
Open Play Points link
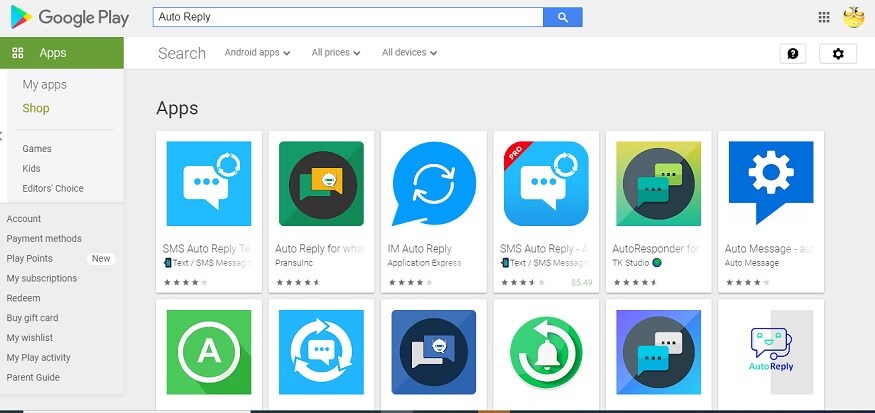point(30,258)
